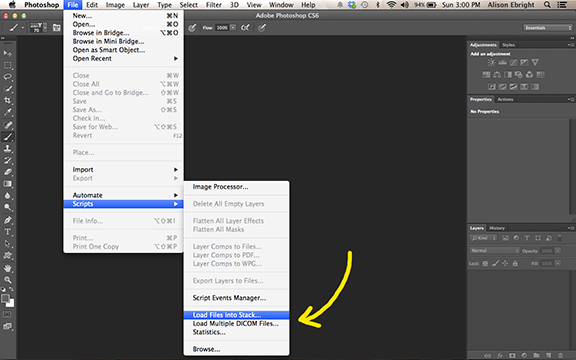The image size is (576, 360).
Task: Toggle Quick Mask mode
Action: coord(7,314)
